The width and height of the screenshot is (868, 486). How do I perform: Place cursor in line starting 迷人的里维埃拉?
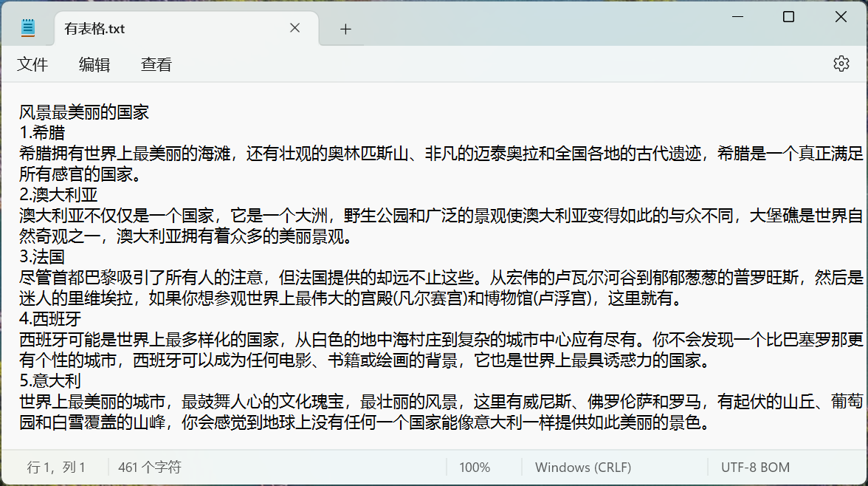[352, 298]
